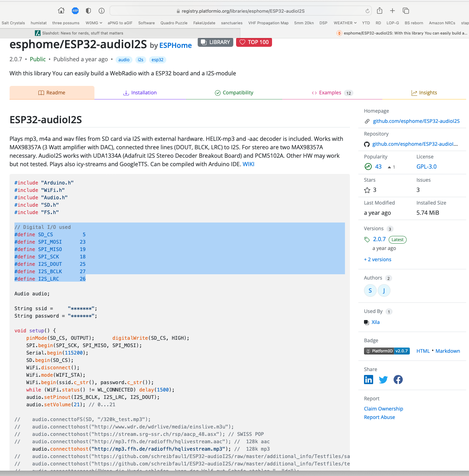
Task: Open the Examples tab
Action: [330, 93]
